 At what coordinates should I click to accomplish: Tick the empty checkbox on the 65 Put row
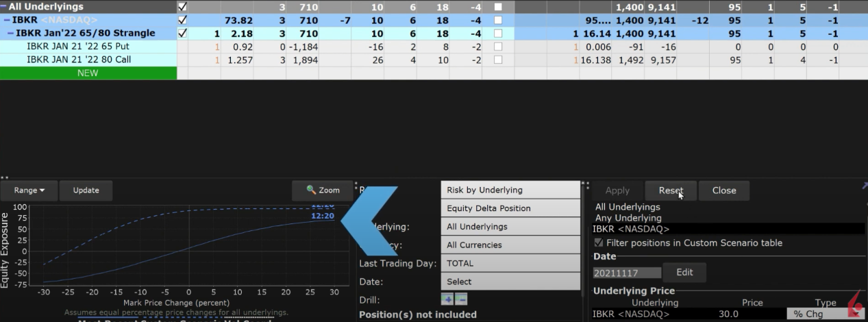[x=498, y=47]
